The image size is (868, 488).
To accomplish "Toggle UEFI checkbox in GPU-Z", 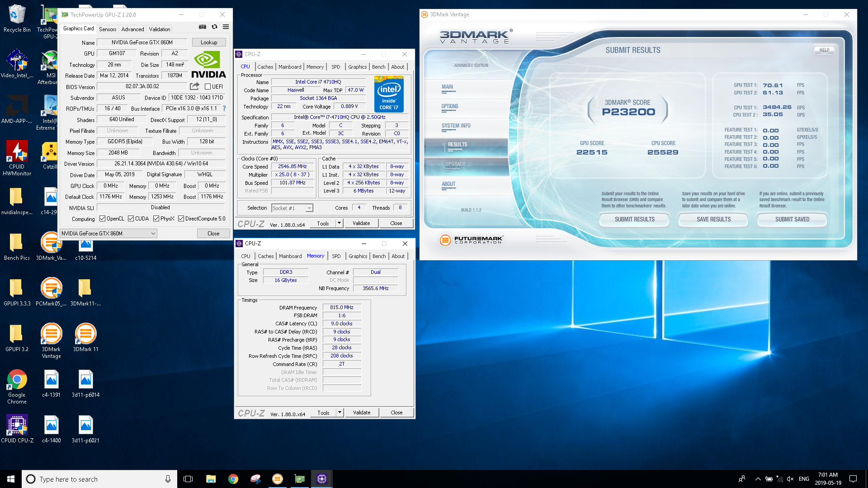I will tap(208, 87).
